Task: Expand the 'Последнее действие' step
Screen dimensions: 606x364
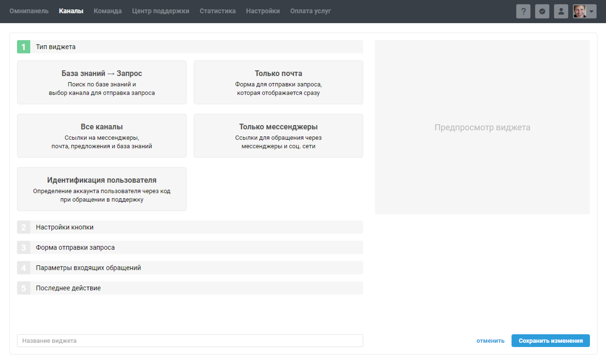Action: coord(190,288)
